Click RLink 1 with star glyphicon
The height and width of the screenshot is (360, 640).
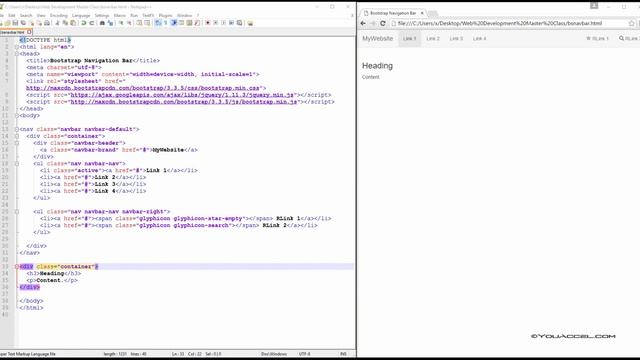click(x=598, y=38)
